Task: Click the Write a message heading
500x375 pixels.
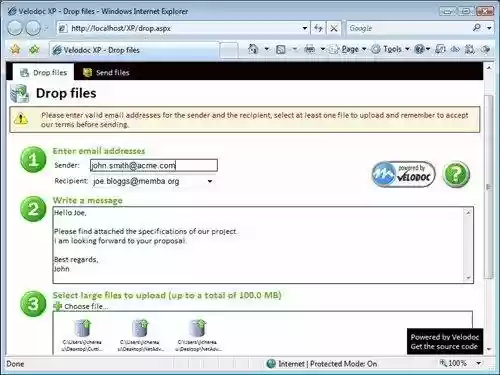Action: (87, 200)
